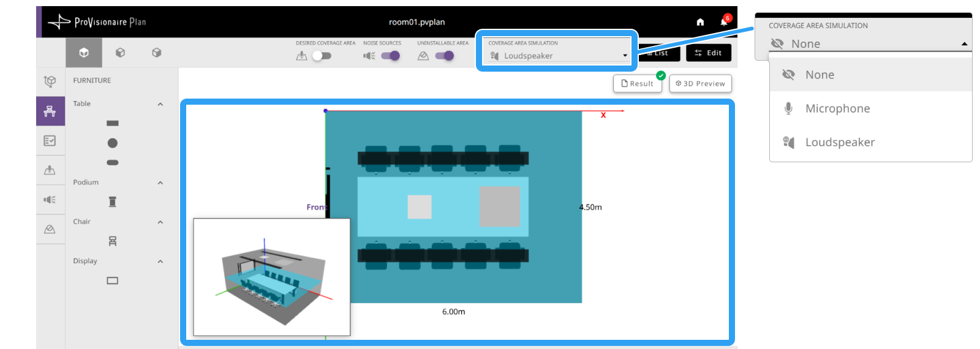Open the noise sources sidebar section

coord(50,200)
